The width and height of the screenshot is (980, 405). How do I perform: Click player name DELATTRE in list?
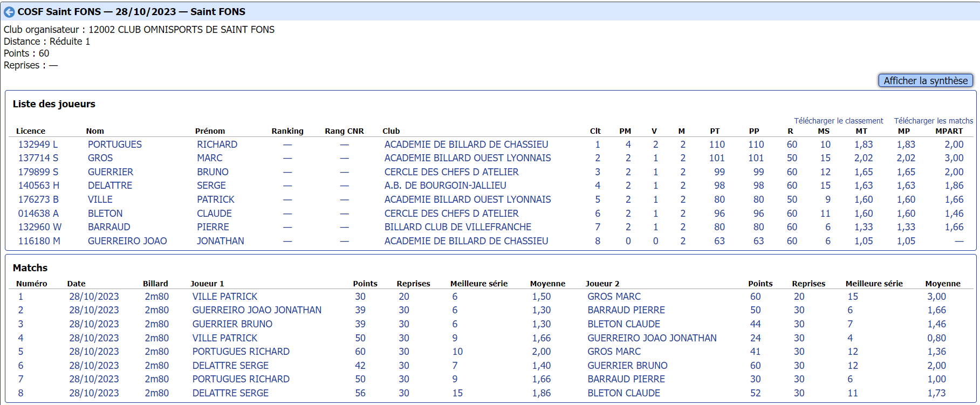tap(110, 186)
